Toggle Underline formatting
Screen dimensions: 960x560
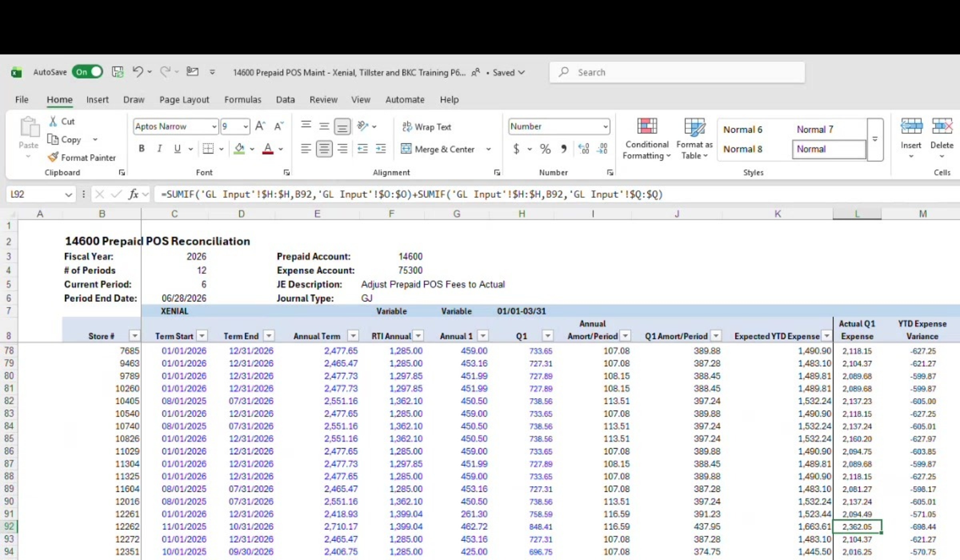[177, 149]
